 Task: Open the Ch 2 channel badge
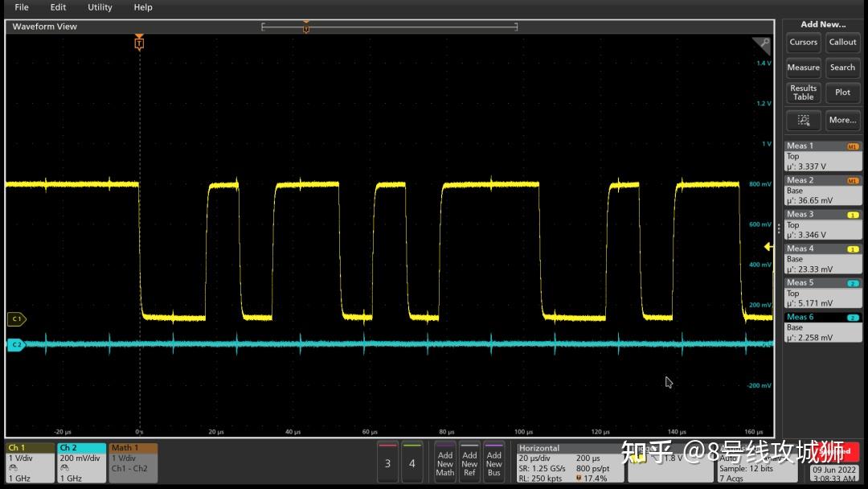pyautogui.click(x=81, y=463)
